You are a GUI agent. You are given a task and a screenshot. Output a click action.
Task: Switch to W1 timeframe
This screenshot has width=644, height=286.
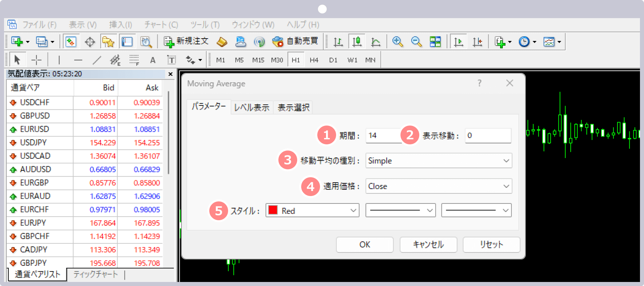tap(352, 60)
